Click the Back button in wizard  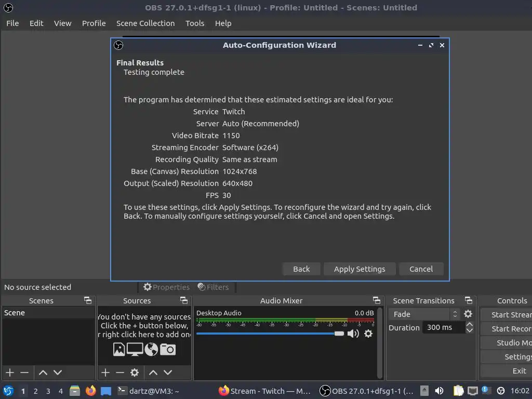coord(301,269)
